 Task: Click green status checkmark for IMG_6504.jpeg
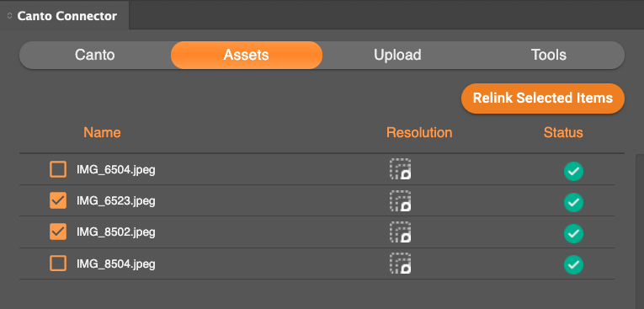click(x=573, y=171)
